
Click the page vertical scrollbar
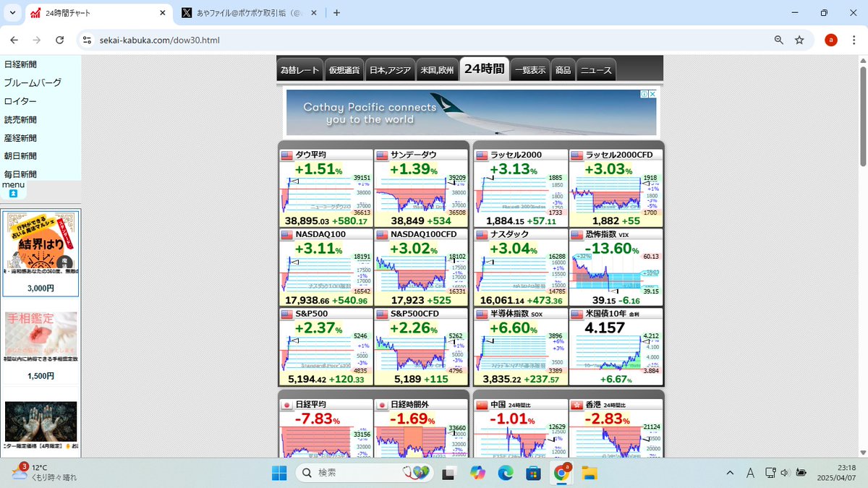862,116
